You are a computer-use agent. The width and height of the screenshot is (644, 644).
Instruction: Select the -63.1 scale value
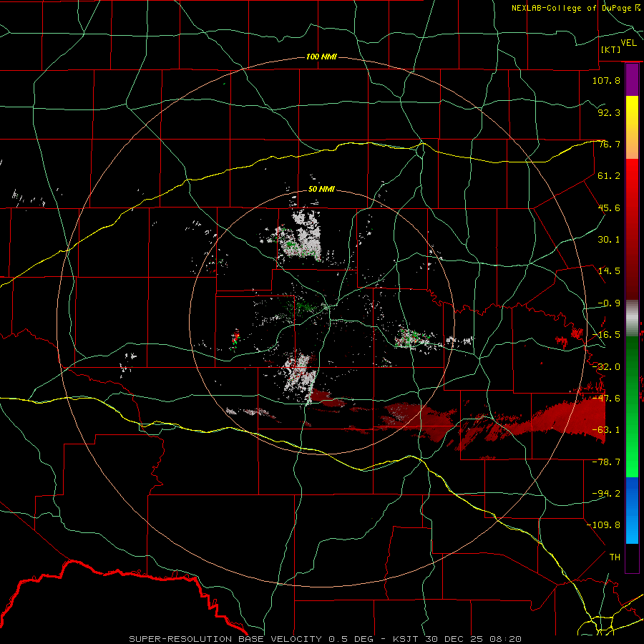(x=606, y=430)
